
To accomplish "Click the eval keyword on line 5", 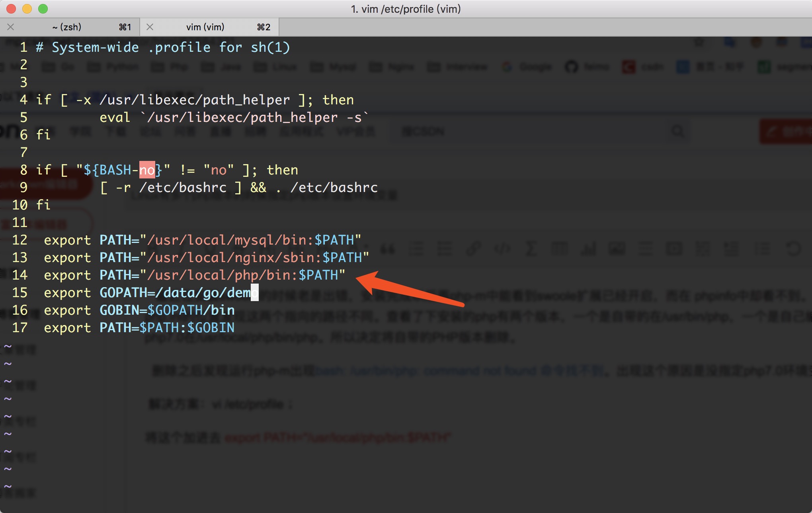I will [115, 117].
